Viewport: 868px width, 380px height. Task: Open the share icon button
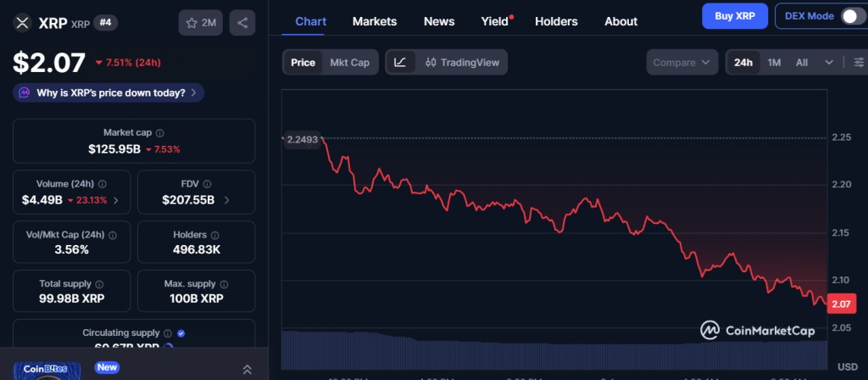point(242,23)
